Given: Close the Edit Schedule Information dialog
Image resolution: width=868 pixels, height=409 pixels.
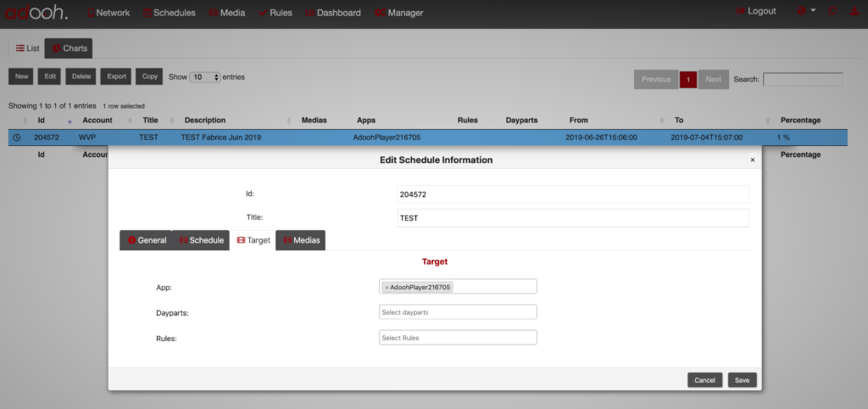Looking at the screenshot, I should pos(752,160).
